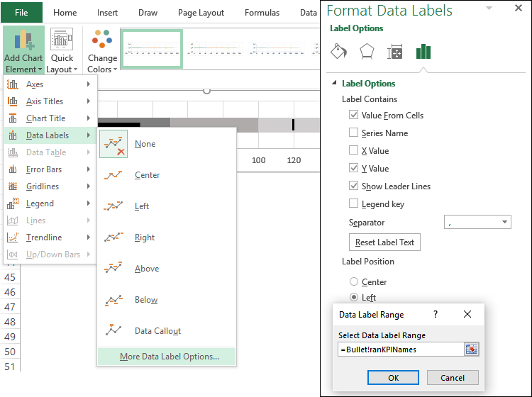
Task: Select the None data label icon
Action: (x=113, y=144)
